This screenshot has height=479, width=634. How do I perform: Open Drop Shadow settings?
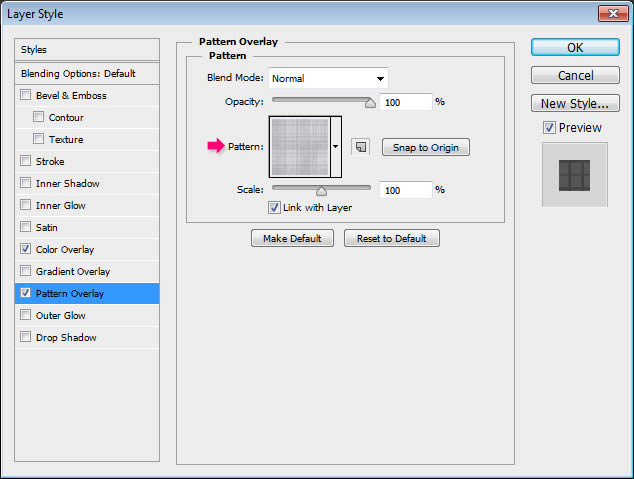coord(66,338)
